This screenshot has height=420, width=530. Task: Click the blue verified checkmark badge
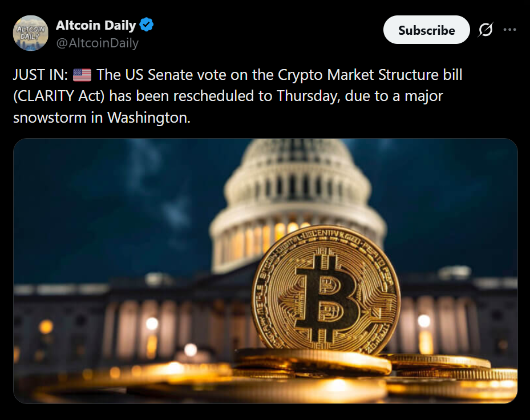147,25
